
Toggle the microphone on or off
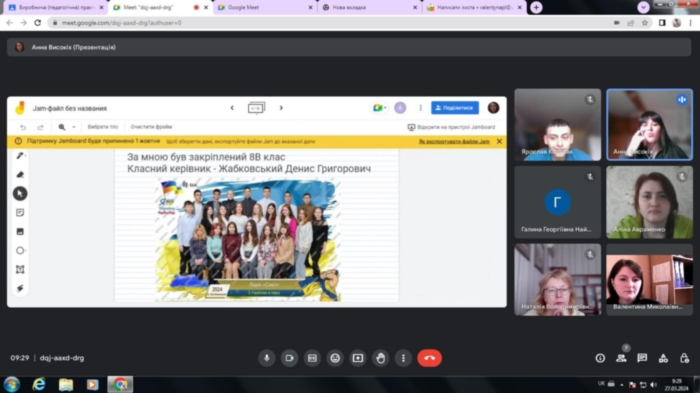click(x=267, y=358)
